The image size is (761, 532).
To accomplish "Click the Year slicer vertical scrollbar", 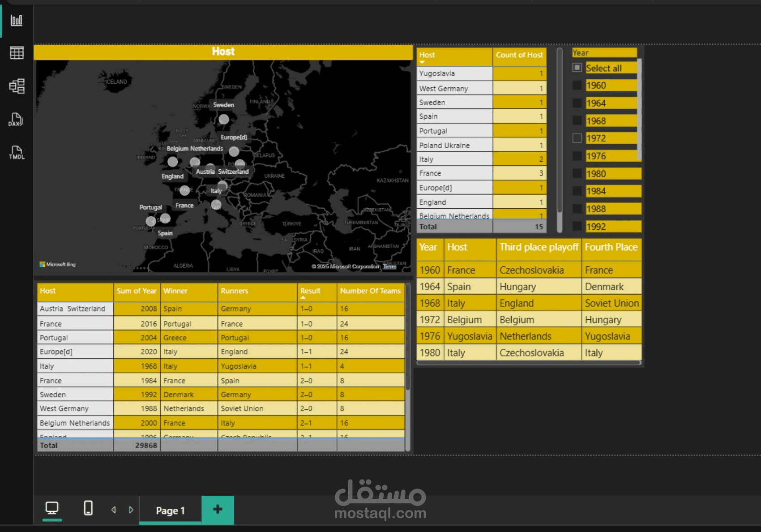I will pyautogui.click(x=639, y=110).
